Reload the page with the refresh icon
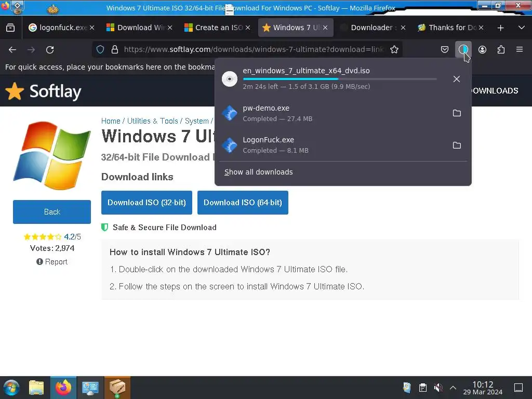Image resolution: width=532 pixels, height=399 pixels. point(50,50)
